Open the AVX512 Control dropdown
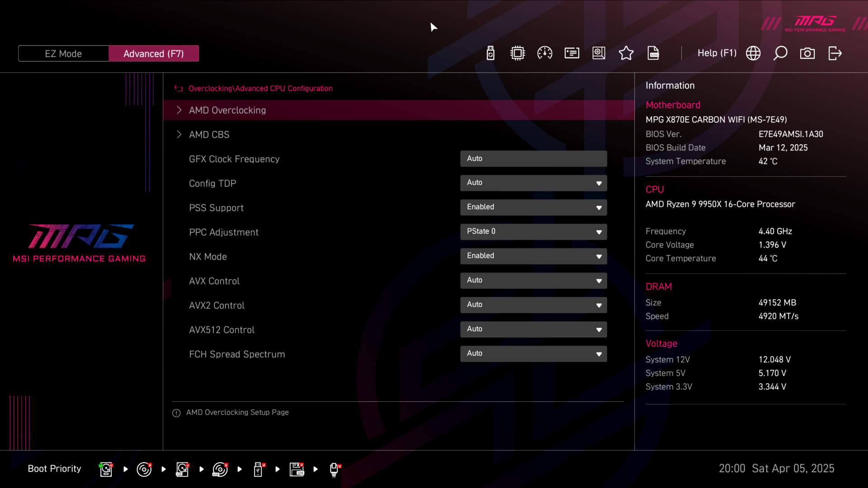The height and width of the screenshot is (488, 868). [533, 329]
